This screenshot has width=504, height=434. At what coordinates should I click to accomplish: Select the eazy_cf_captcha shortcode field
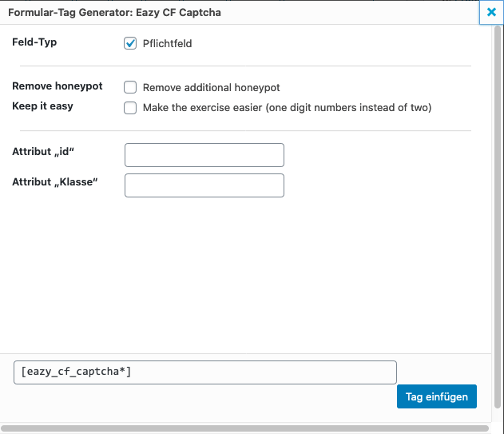click(204, 372)
